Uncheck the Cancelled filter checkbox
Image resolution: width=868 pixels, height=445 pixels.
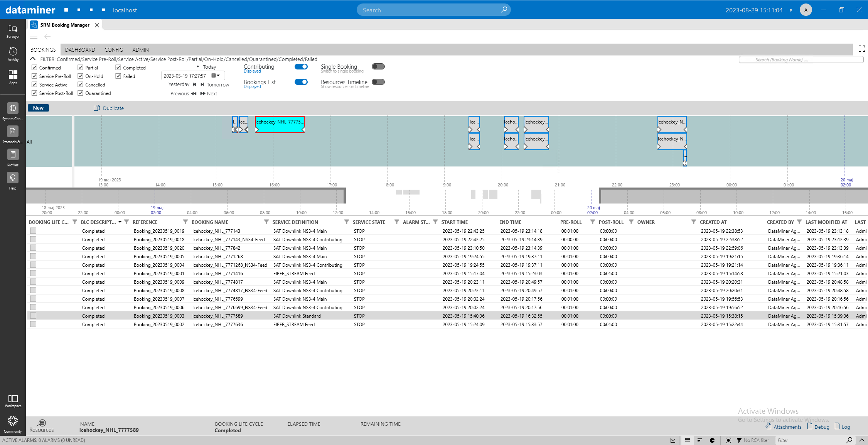(x=81, y=85)
